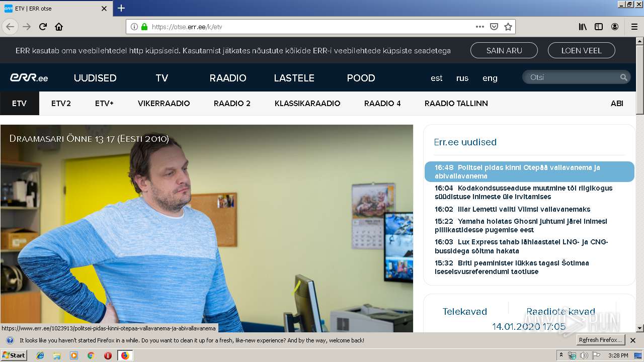Open the Start menu
644x362 pixels.
(14, 355)
